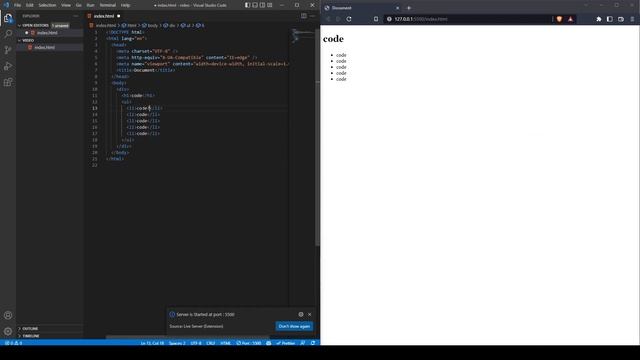Open the Explorer view in the activity bar
This screenshot has height=360, width=640.
tap(8, 18)
